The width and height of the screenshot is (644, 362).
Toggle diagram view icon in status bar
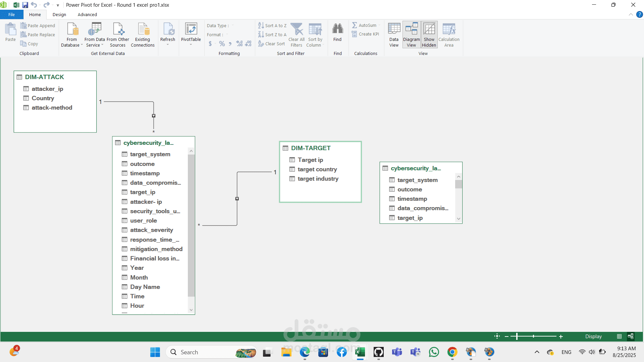pos(631,336)
